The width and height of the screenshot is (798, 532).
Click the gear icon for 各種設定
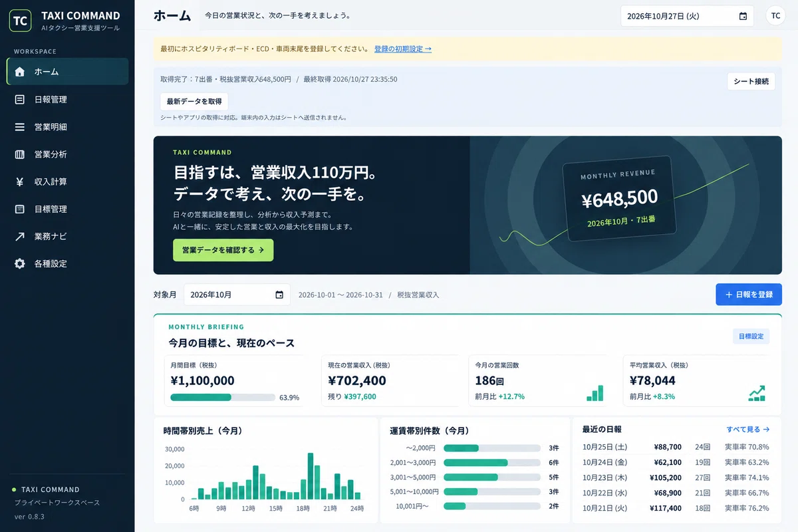(20, 263)
